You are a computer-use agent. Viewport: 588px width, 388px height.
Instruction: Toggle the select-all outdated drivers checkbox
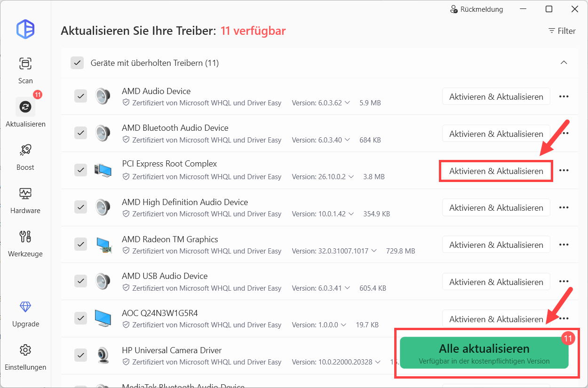[77, 63]
